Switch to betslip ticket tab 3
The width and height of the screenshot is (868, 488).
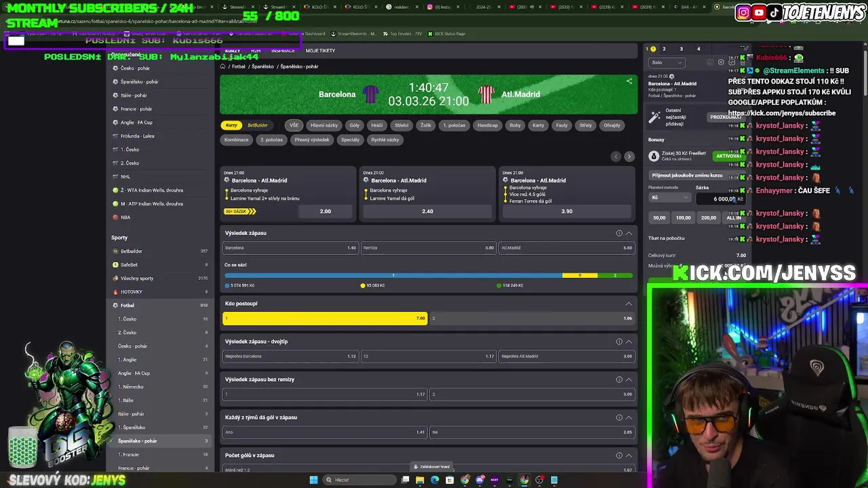pyautogui.click(x=682, y=49)
